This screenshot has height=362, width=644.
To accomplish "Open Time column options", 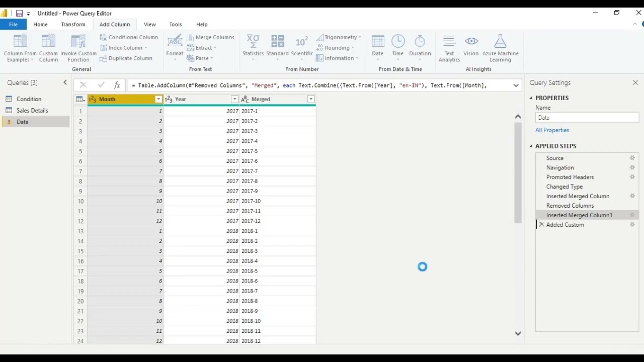I will [397, 48].
